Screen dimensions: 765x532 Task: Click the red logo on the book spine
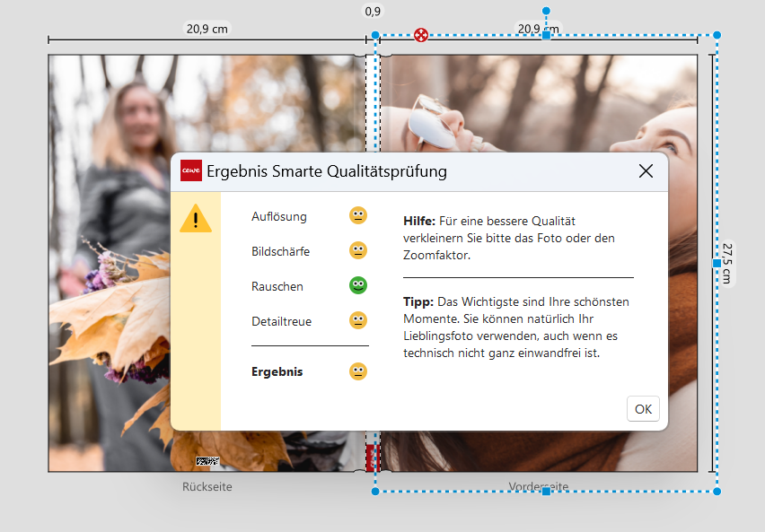pyautogui.click(x=374, y=458)
